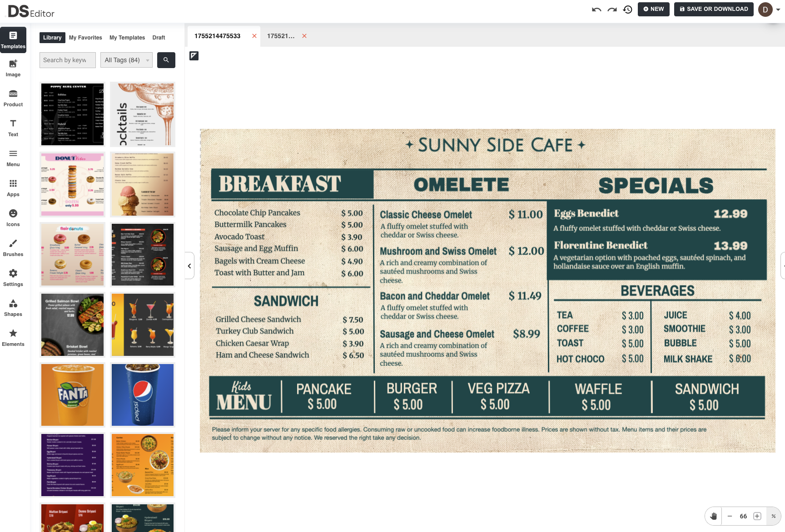
Task: Select the Text tool in sidebar
Action: point(13,128)
